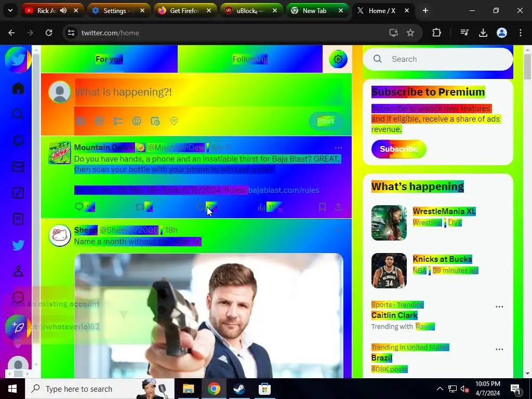Add a poll in the composer
Image resolution: width=532 pixels, height=399 pixels.
(118, 121)
